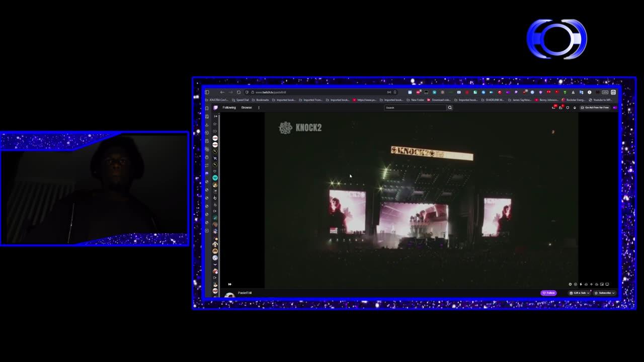Open the teal circular sidebar app icon
644x362 pixels.
click(x=215, y=177)
